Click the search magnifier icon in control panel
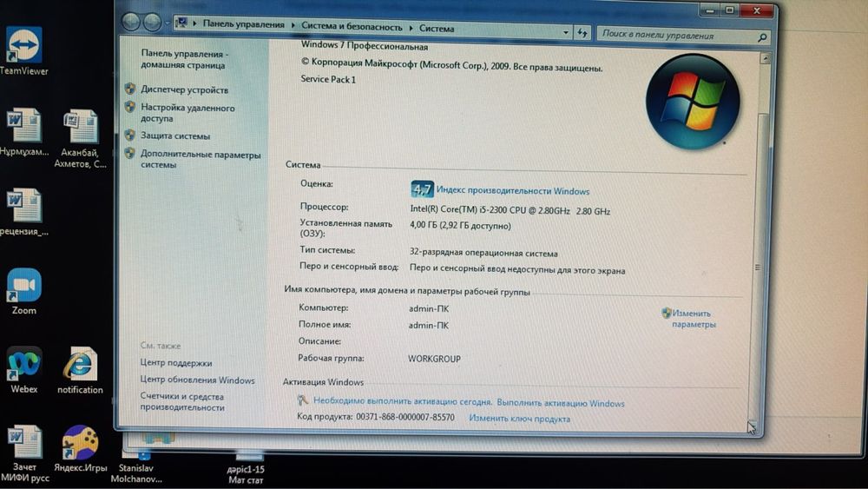This screenshot has width=868, height=489. tap(762, 37)
